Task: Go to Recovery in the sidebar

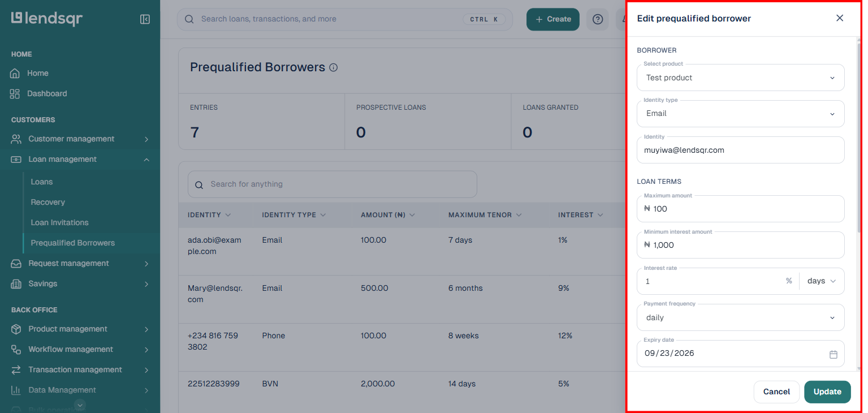Action: [48, 203]
